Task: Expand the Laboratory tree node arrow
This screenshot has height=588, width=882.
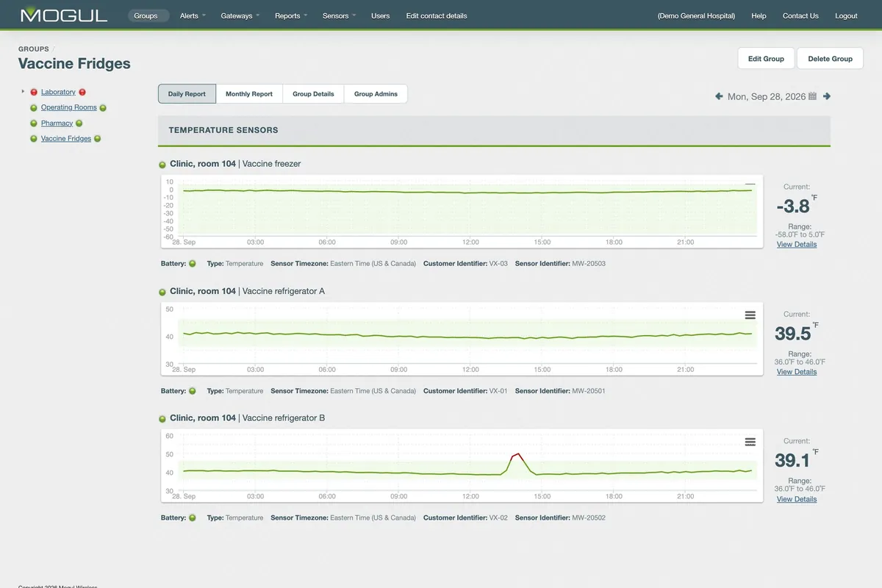Action: tap(24, 92)
